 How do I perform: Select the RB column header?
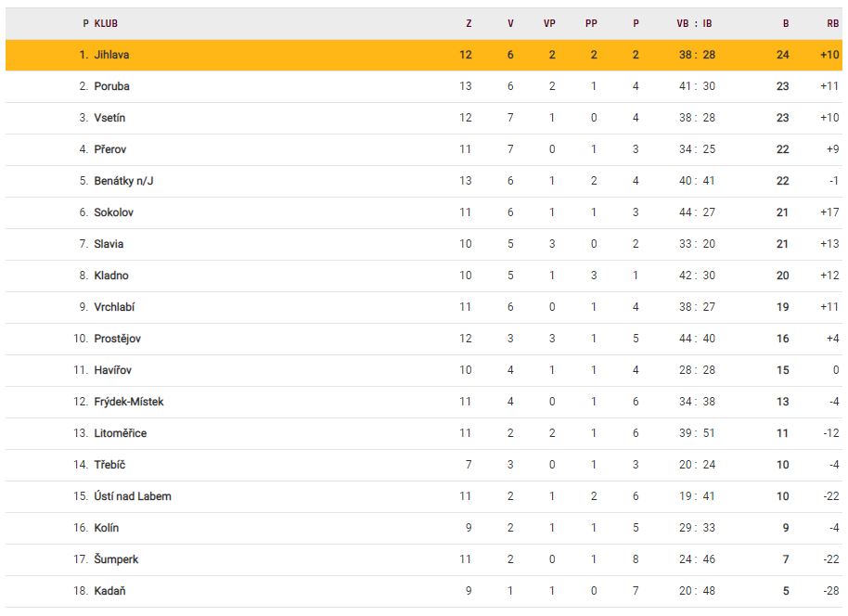point(832,23)
